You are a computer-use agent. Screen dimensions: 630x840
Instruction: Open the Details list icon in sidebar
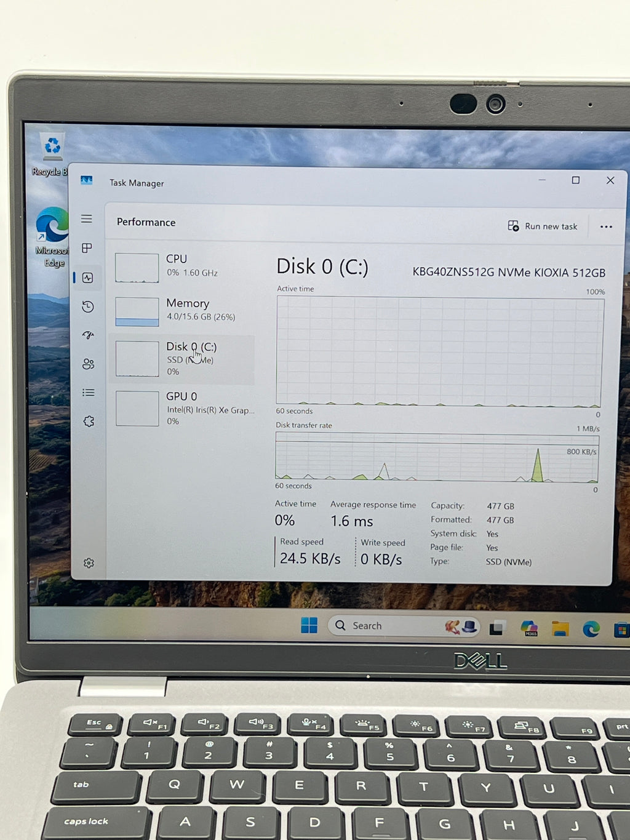coord(89,393)
